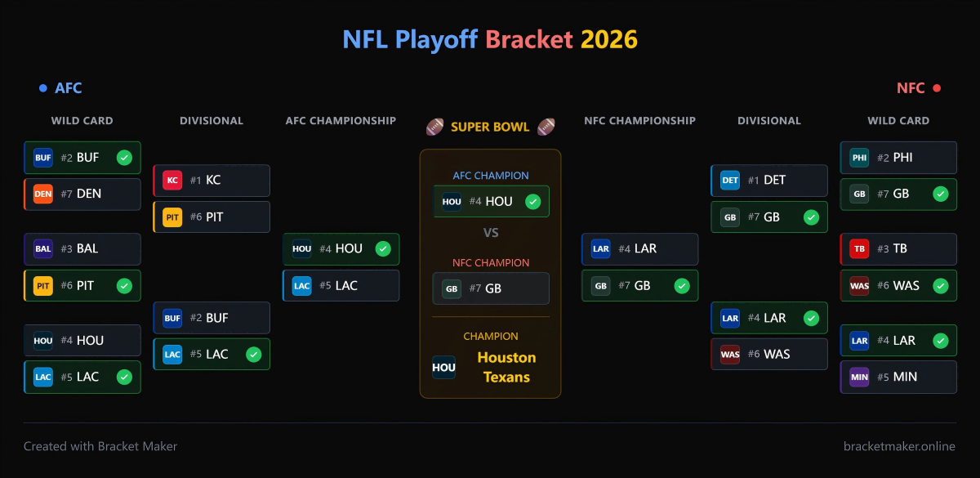This screenshot has height=478, width=980.
Task: Click the blue dot next to the AFC label
Action: click(43, 87)
